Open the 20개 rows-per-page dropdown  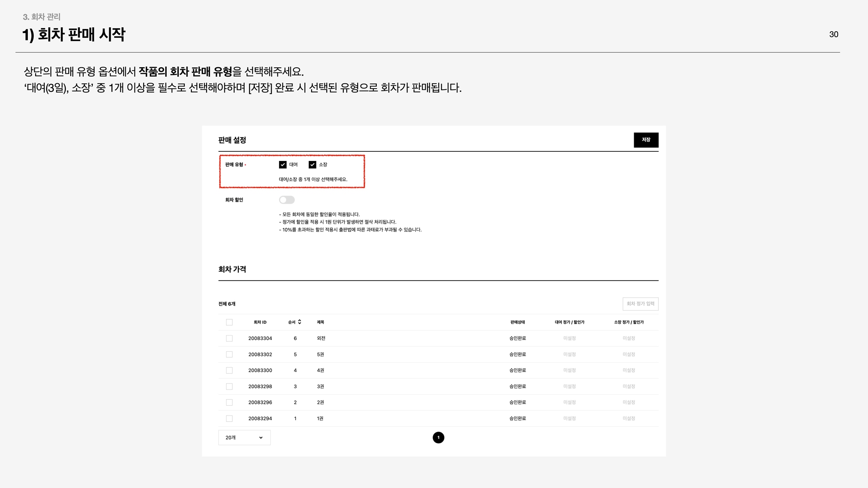pos(244,438)
